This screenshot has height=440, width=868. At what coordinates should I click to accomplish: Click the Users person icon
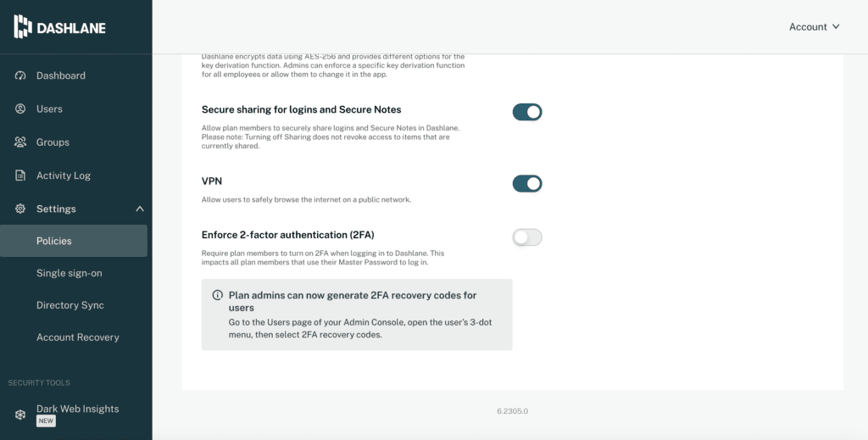[x=20, y=109]
